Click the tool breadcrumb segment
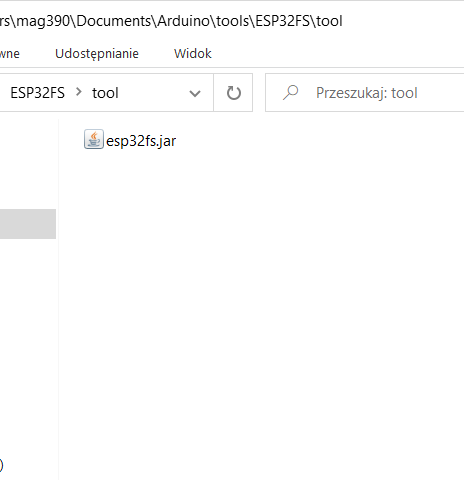 [105, 93]
